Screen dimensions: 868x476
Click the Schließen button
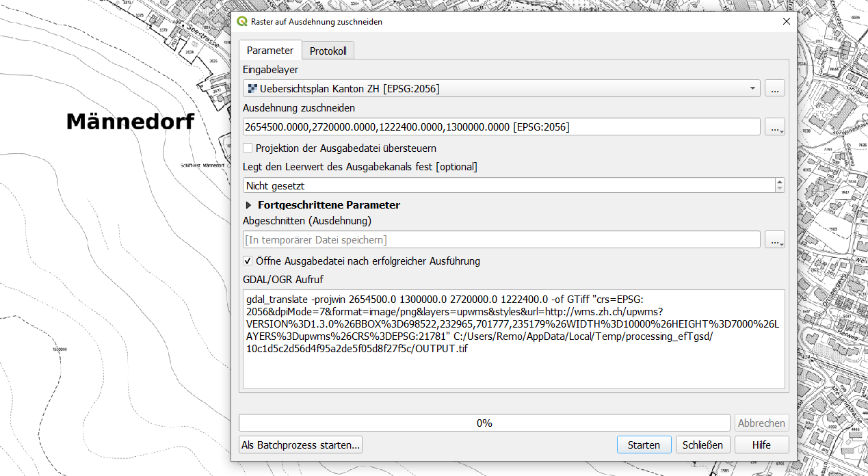[702, 445]
